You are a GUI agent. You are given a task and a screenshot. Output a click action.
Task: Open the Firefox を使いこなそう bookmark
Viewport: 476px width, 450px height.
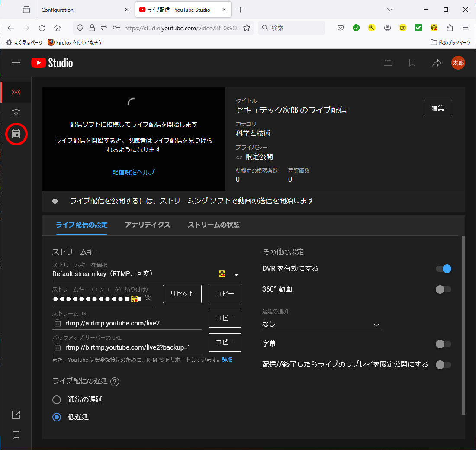[74, 42]
